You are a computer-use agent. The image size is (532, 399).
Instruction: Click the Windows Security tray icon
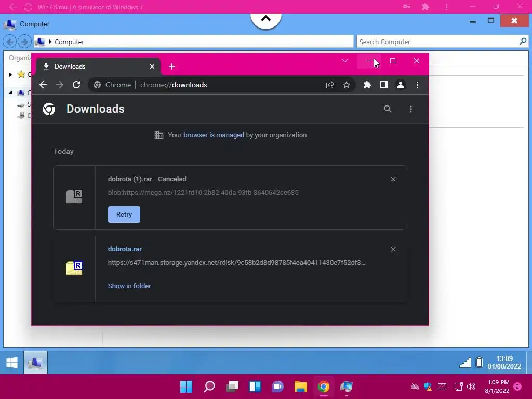tap(428, 387)
